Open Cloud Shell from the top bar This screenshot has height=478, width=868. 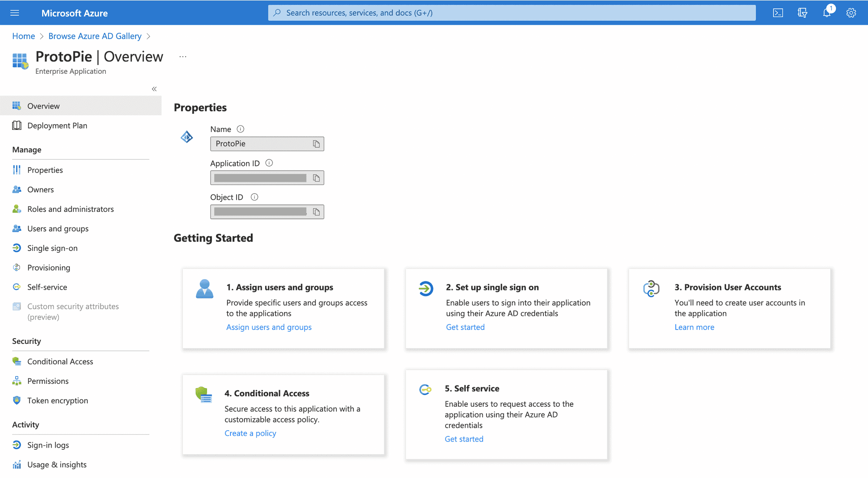point(778,13)
